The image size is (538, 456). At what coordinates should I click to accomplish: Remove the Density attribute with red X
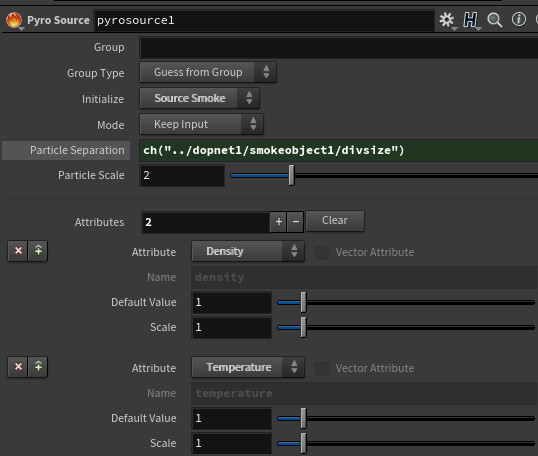click(x=18, y=251)
